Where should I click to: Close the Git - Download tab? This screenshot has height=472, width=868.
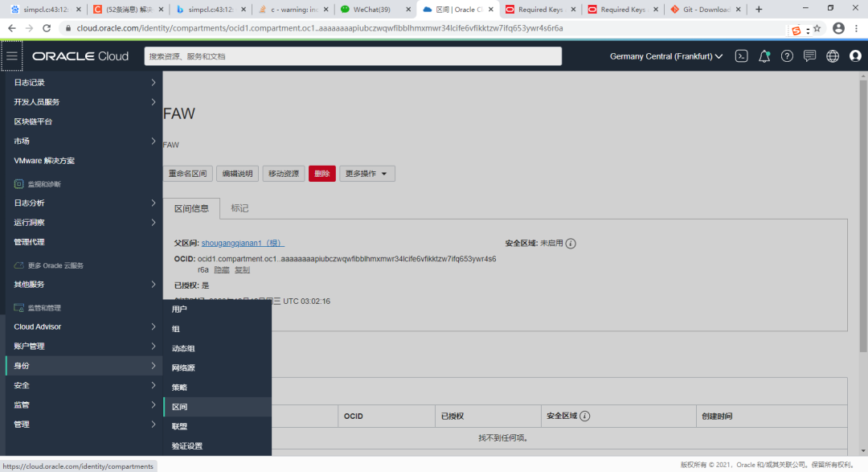[x=738, y=10]
